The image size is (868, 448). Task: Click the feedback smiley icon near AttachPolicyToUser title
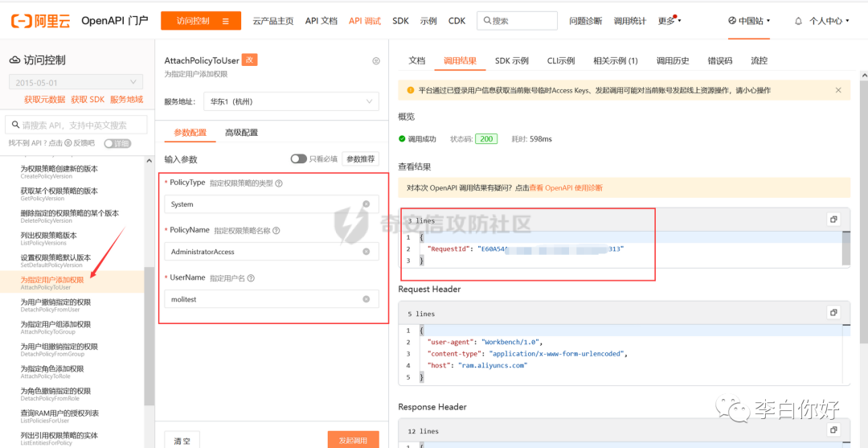376,61
